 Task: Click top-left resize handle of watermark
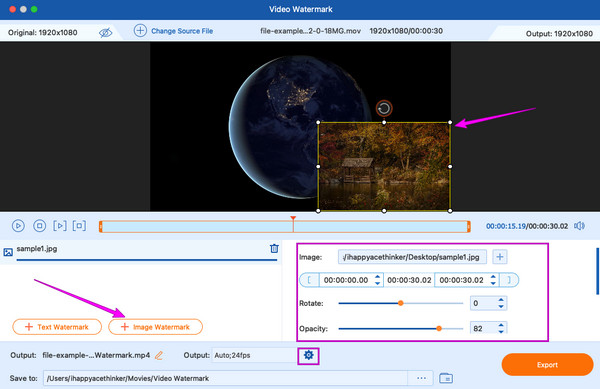tap(318, 122)
